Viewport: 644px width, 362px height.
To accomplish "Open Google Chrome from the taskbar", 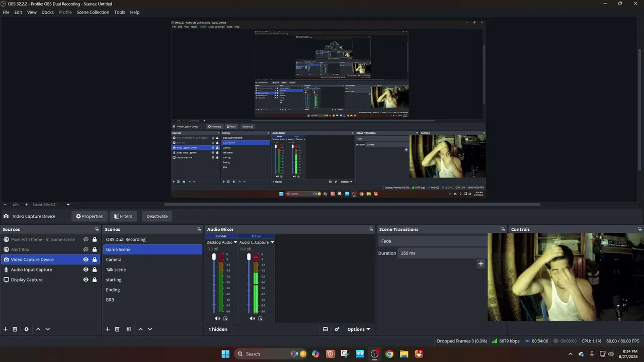I will point(389,354).
